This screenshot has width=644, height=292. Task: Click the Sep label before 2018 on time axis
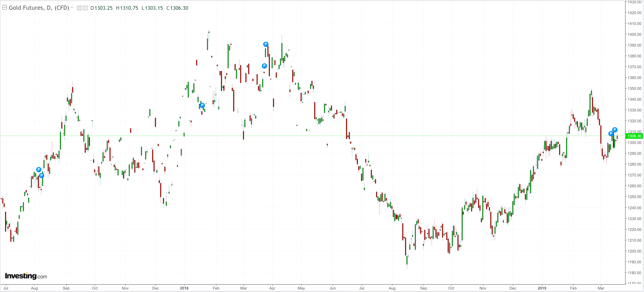tap(66, 288)
